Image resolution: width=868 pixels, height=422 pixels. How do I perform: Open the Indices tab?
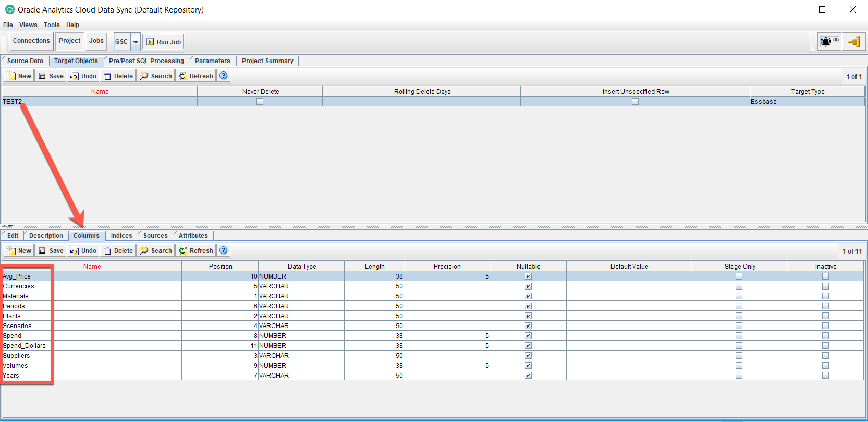[x=121, y=236]
